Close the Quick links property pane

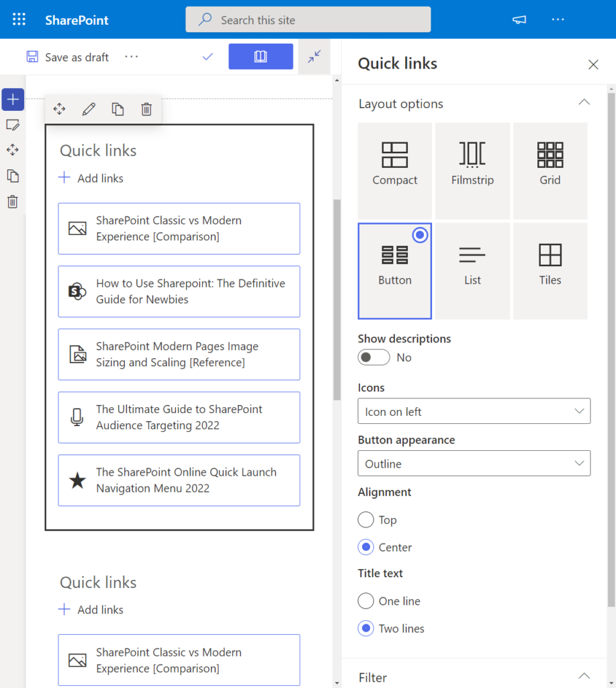pos(593,64)
